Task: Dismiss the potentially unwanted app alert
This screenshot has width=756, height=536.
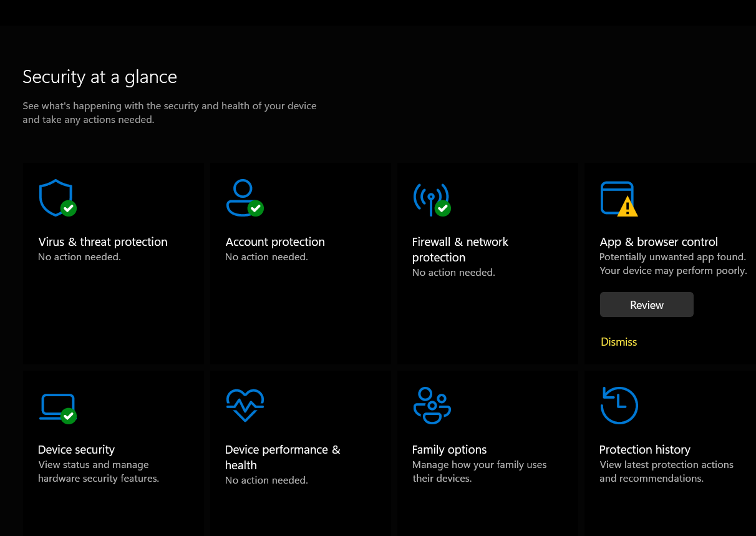Action: (x=618, y=342)
